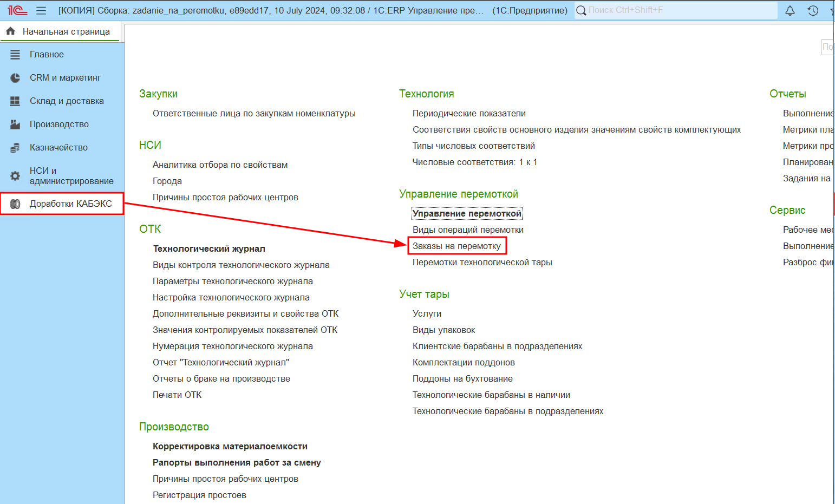Open Типы числовых соответствий
This screenshot has height=504, width=835.
point(474,146)
